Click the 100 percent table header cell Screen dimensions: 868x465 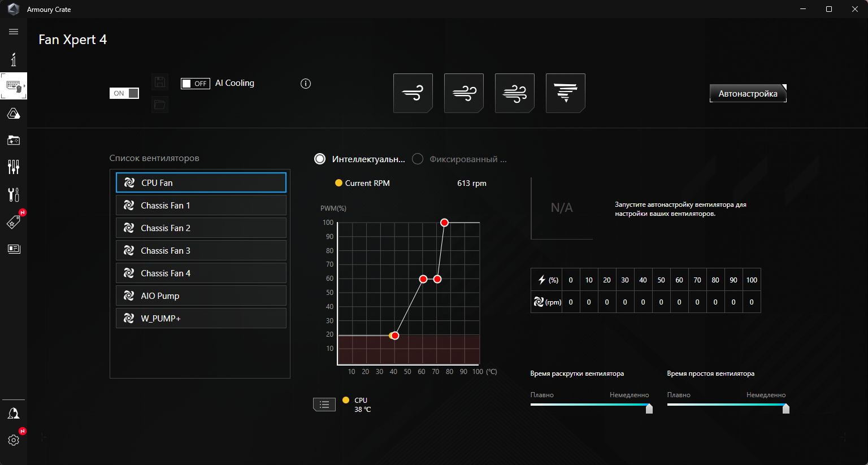click(752, 280)
